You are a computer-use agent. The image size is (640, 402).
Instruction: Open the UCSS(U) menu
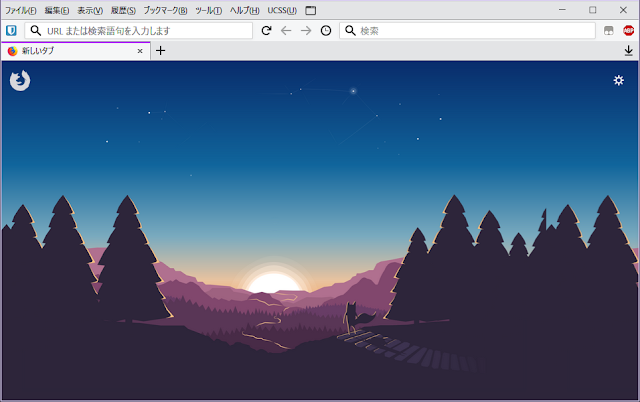tap(282, 11)
